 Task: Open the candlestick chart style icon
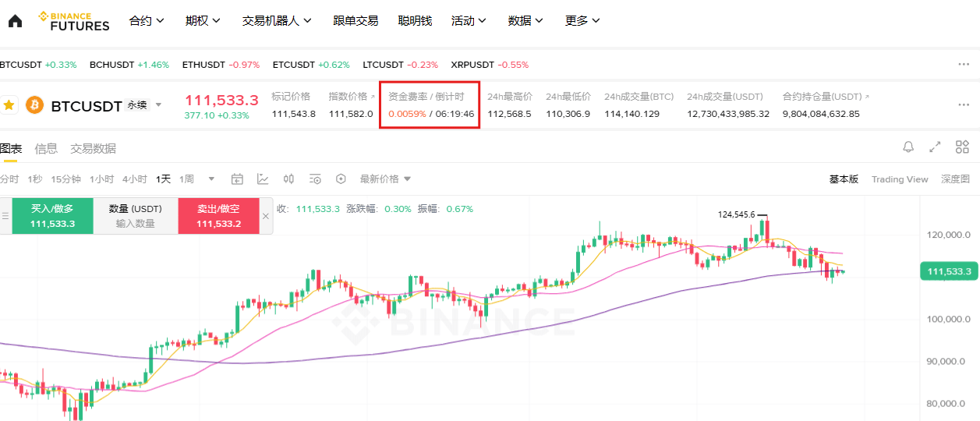coord(288,179)
